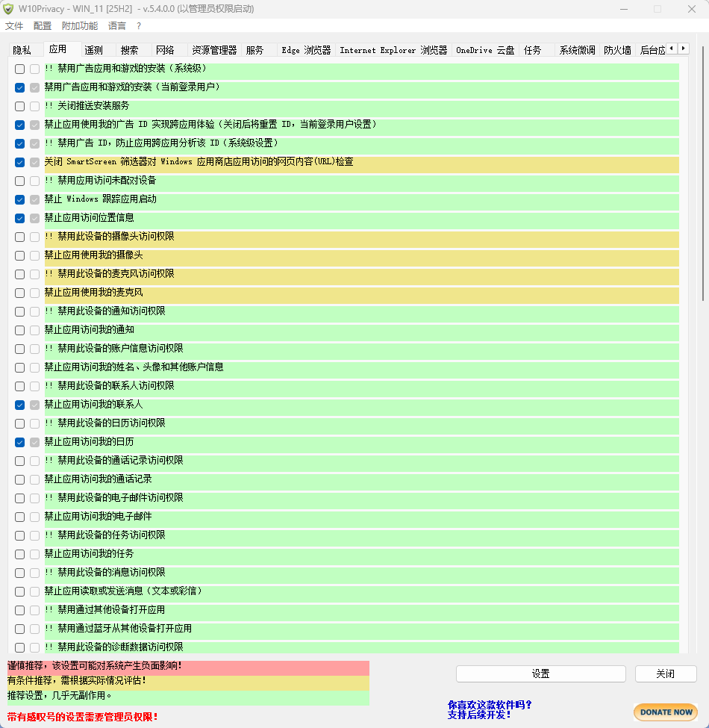Select 禁止应用访问我的姓名、头像和其他账户信息 text
This screenshot has height=728, width=709.
click(134, 367)
